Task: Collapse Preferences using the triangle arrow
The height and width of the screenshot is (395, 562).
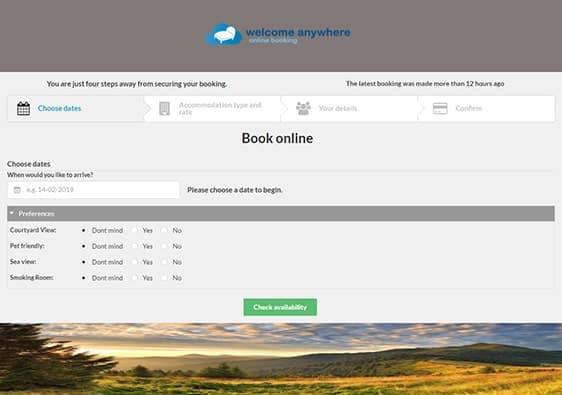Action: coord(12,213)
